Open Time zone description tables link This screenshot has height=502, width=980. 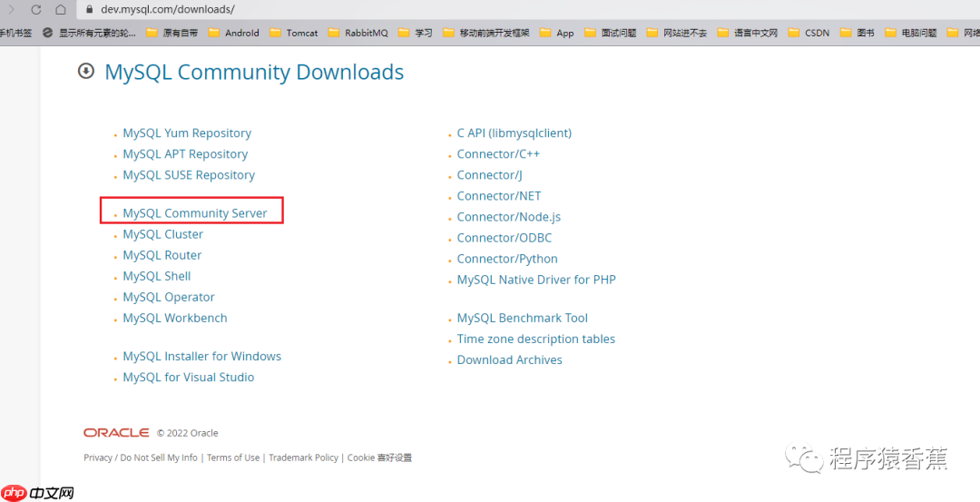coord(536,339)
